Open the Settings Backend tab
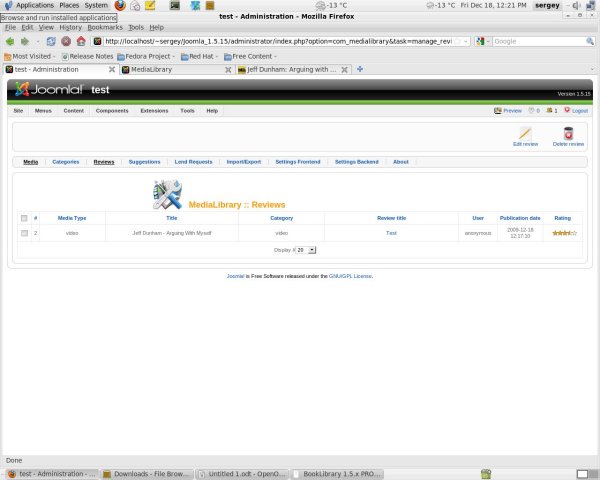This screenshot has width=600, height=480. click(357, 162)
